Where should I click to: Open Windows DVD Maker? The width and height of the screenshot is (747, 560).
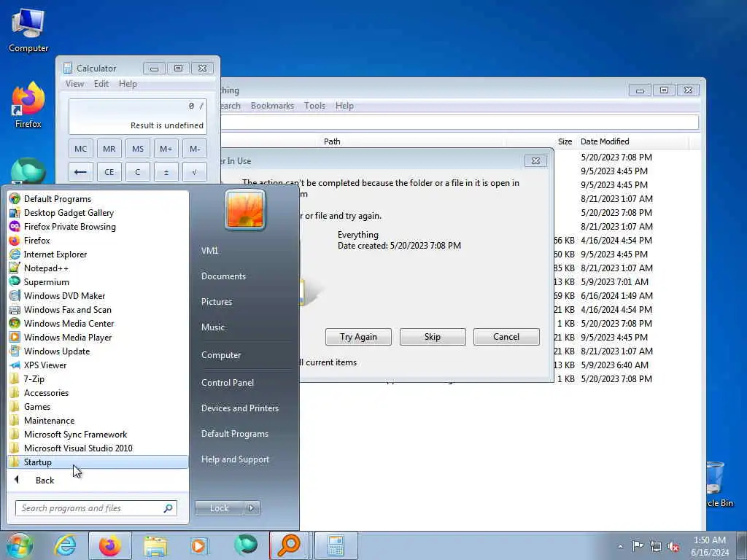(x=98, y=296)
